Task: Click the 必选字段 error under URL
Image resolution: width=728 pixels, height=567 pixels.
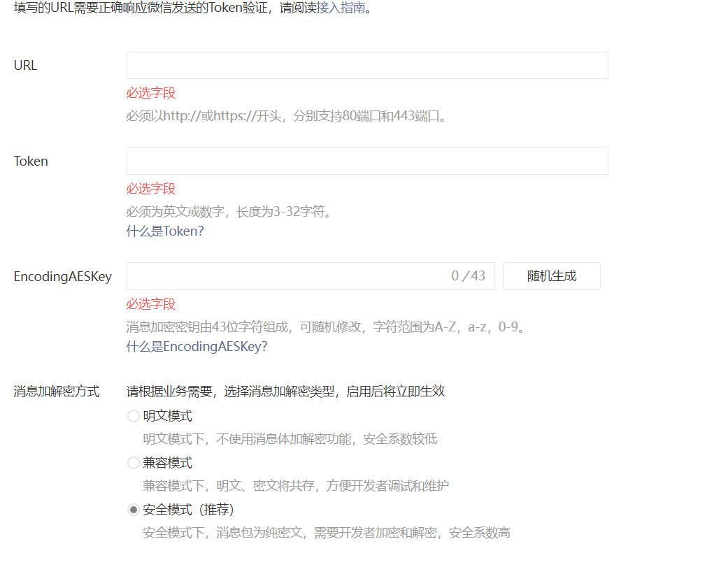Action: 151,93
